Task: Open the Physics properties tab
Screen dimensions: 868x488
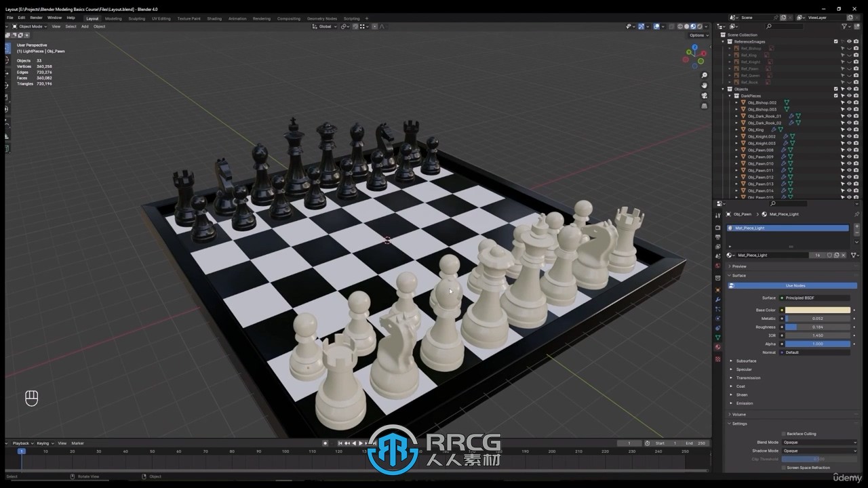Action: tap(718, 318)
